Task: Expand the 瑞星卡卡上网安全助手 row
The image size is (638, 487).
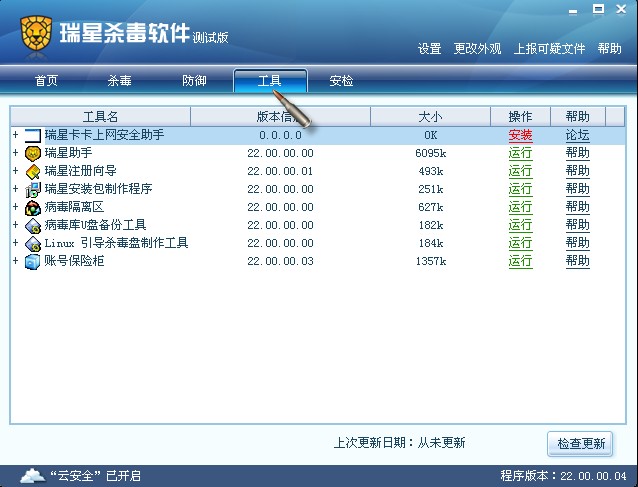Action: click(x=15, y=134)
